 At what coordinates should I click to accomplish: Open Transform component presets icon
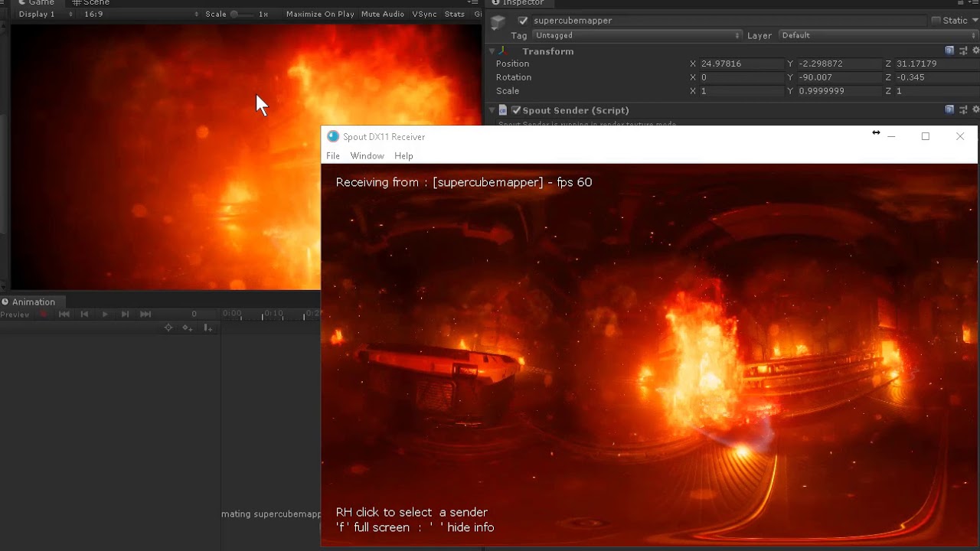point(963,51)
